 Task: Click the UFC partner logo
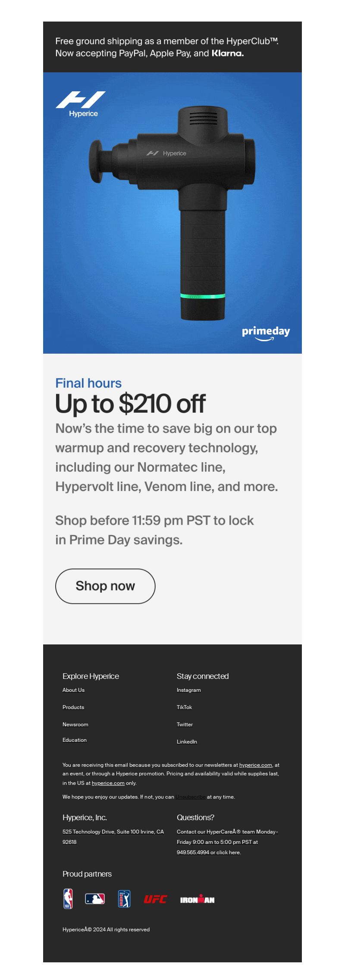155,899
